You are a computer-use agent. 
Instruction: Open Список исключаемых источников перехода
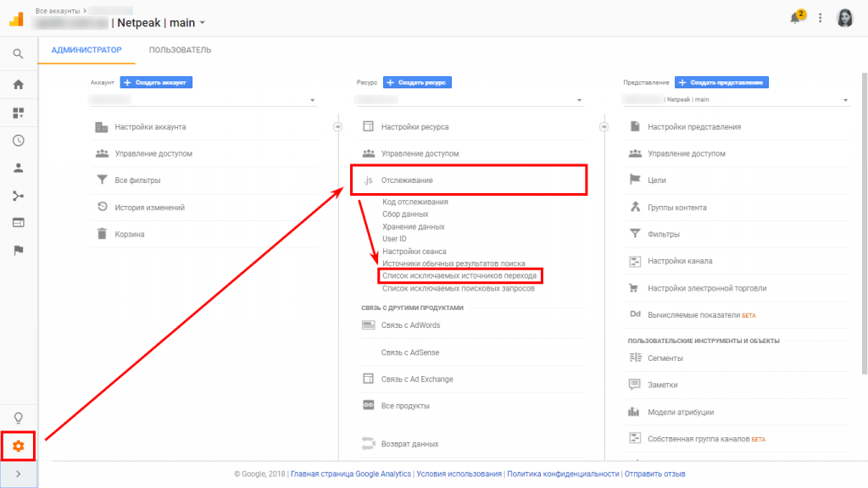[459, 276]
